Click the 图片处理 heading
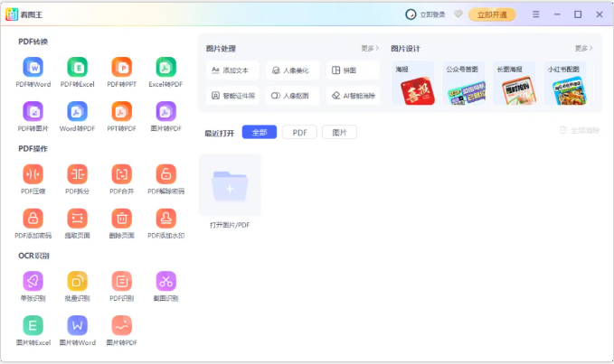The height and width of the screenshot is (364, 614). pyautogui.click(x=221, y=49)
